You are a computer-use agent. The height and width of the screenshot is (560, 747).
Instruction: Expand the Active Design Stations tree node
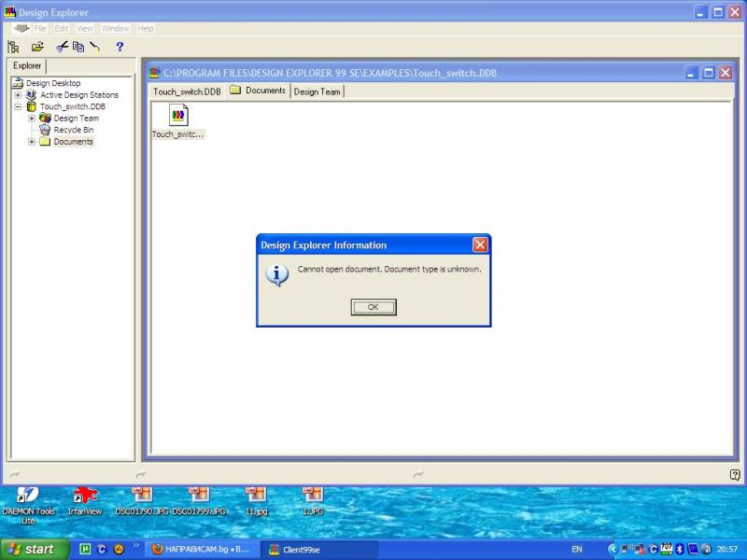pyautogui.click(x=18, y=94)
